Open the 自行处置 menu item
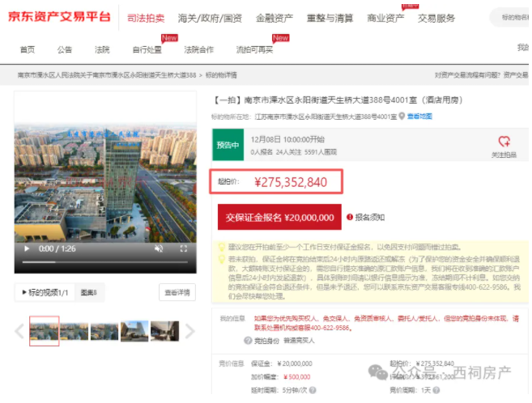Viewport: 532px width, 403px height. (x=147, y=49)
